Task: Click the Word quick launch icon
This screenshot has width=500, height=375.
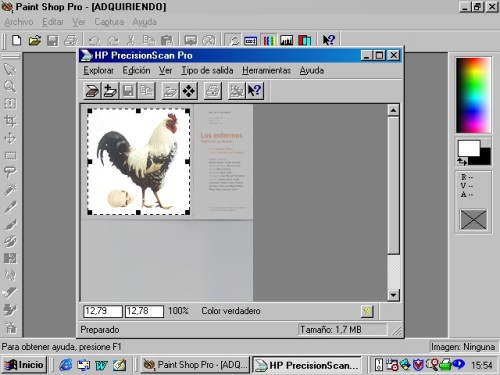Action: (101, 365)
